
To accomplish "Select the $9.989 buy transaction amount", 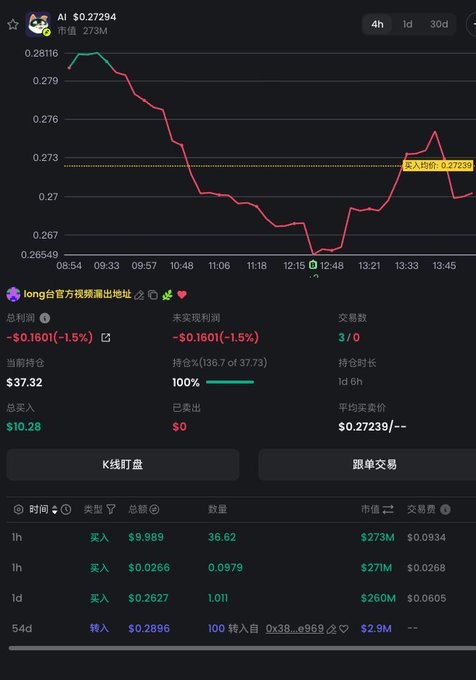I will coord(146,537).
